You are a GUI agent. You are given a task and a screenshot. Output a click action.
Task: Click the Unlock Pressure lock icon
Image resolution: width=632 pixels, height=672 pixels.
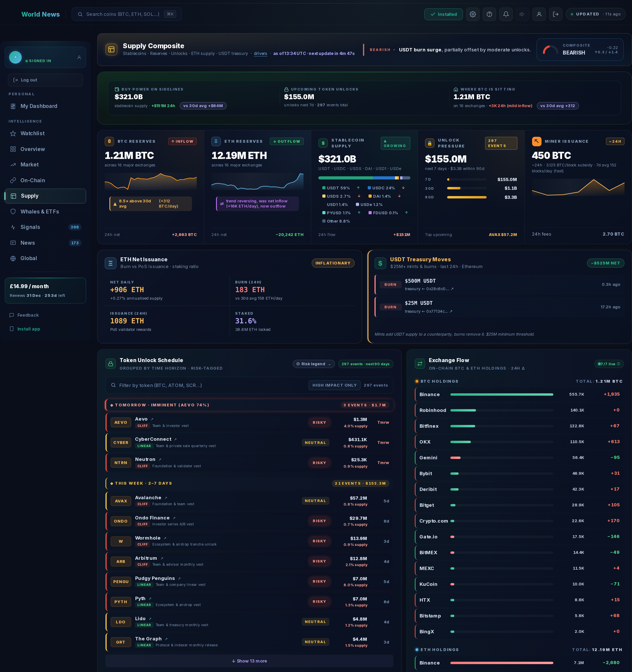pos(430,143)
